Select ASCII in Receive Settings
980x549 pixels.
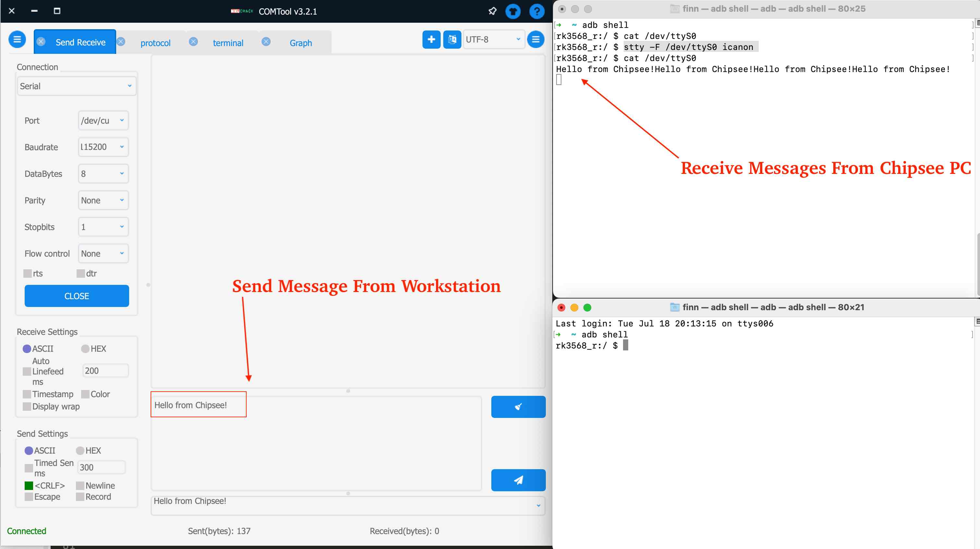[x=27, y=348]
